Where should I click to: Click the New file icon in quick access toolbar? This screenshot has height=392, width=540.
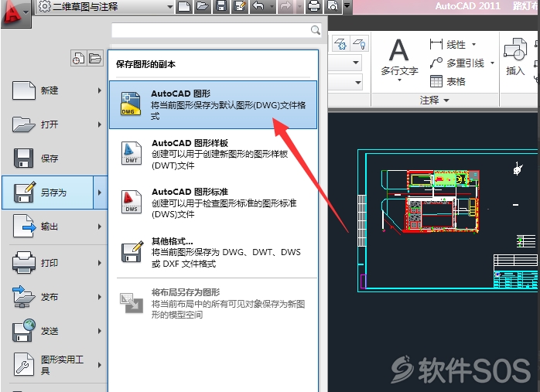(x=184, y=6)
